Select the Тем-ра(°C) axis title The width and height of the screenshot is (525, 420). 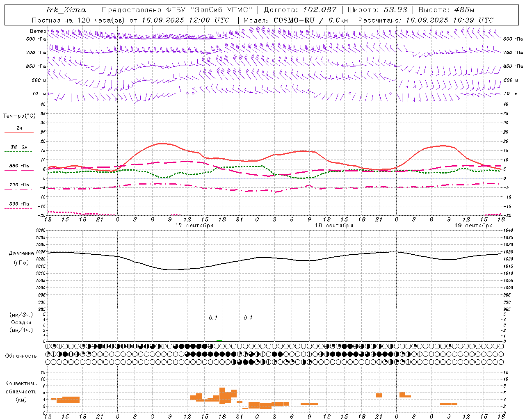coord(19,116)
